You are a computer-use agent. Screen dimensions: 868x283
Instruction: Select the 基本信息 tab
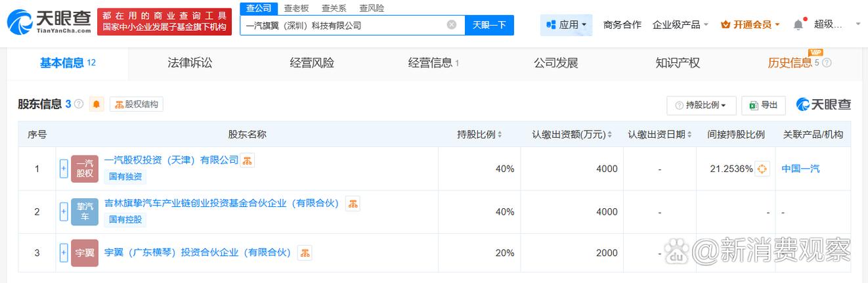point(68,63)
